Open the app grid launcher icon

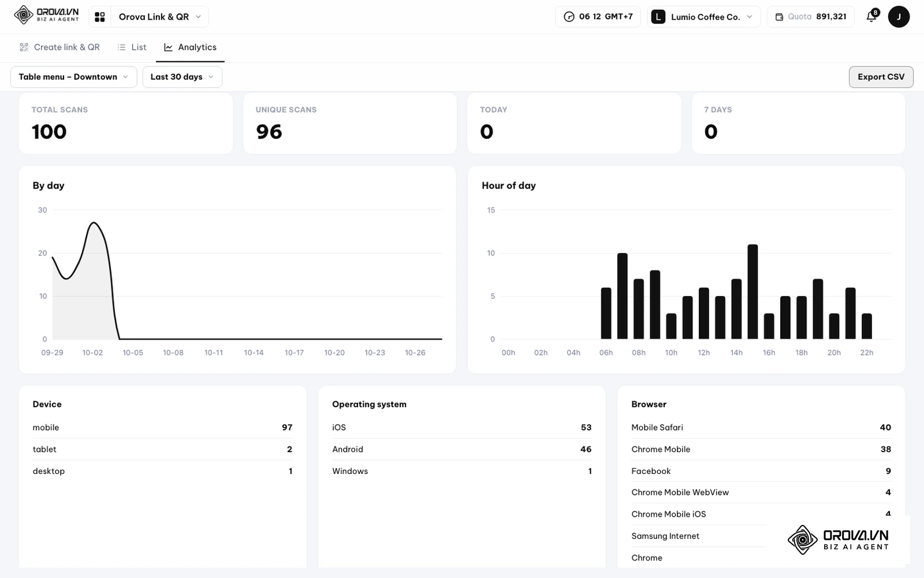[x=100, y=17]
